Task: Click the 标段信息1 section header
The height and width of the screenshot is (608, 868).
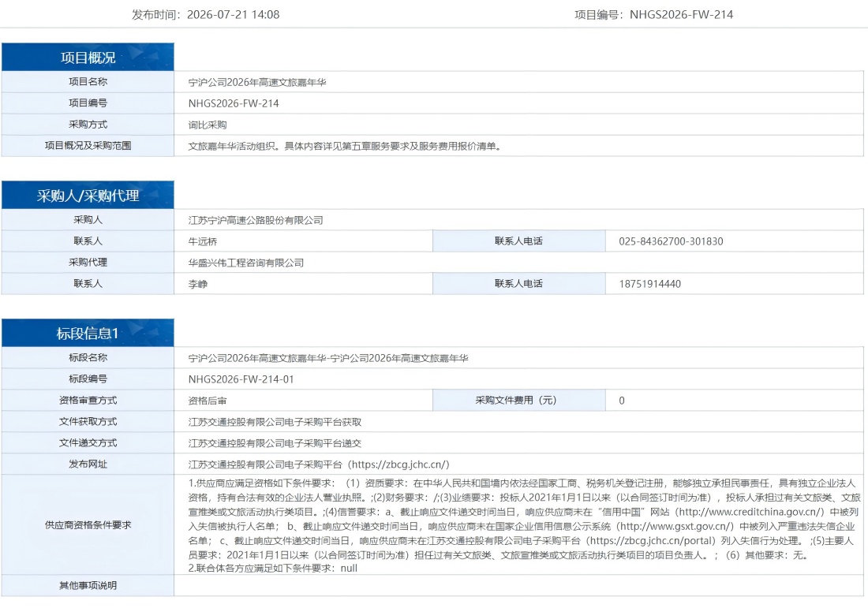Action: tap(88, 333)
